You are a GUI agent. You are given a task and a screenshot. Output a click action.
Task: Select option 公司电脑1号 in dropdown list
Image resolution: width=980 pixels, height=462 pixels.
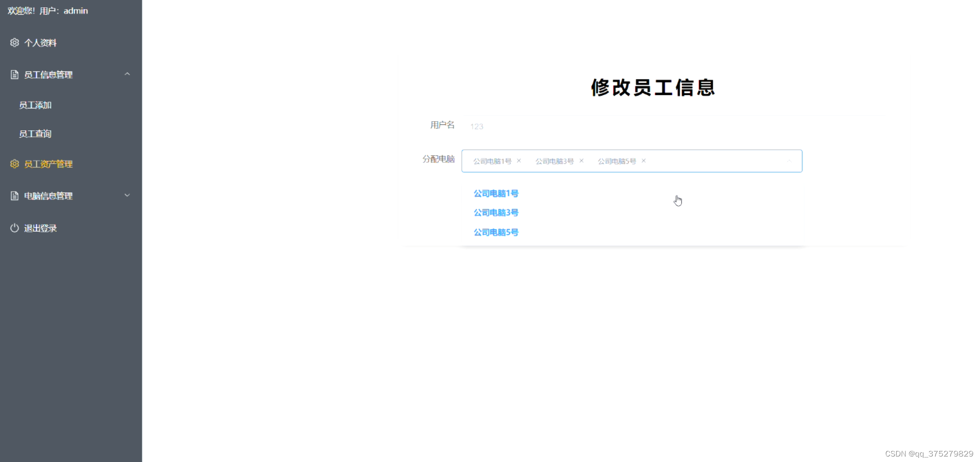[632, 193]
